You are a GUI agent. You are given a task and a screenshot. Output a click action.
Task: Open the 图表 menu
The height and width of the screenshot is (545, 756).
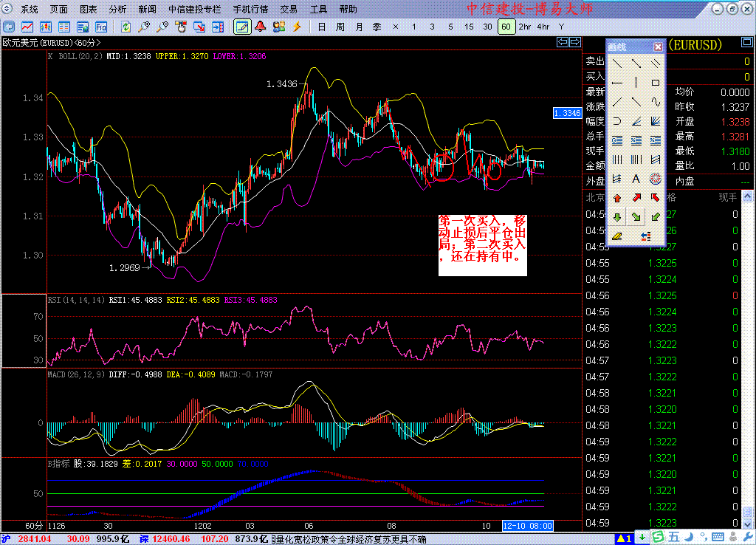point(88,9)
